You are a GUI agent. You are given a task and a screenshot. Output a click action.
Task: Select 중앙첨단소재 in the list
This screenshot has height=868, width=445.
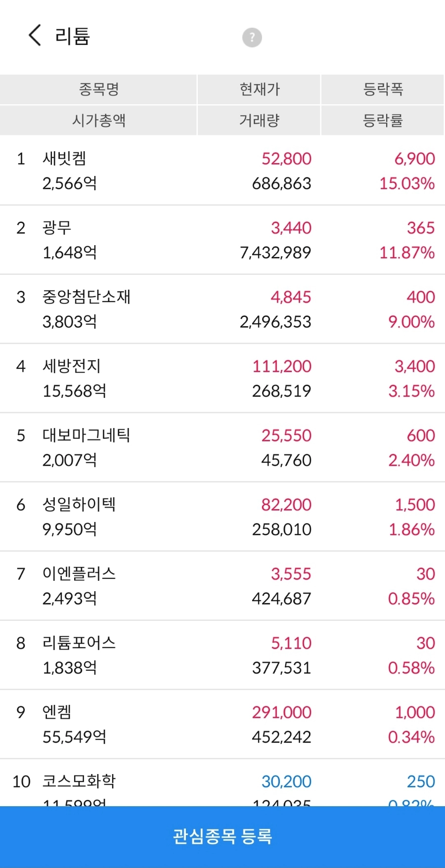pos(222,309)
